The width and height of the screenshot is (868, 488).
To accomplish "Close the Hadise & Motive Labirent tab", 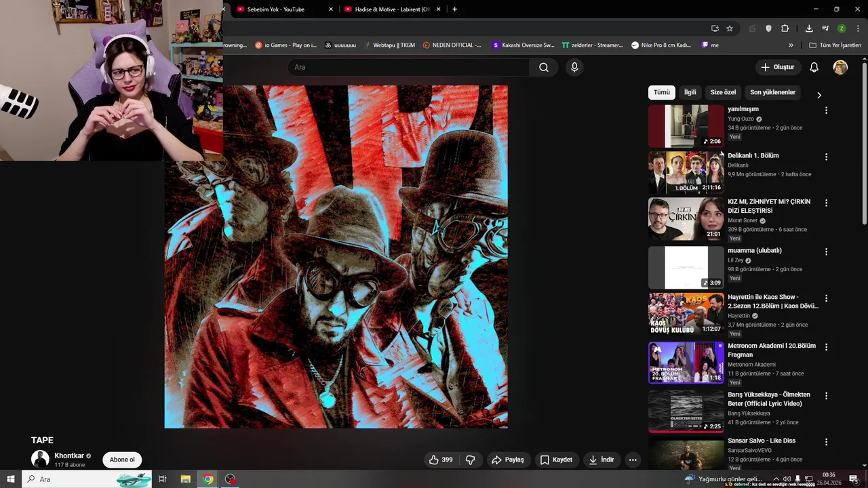I will pos(439,9).
